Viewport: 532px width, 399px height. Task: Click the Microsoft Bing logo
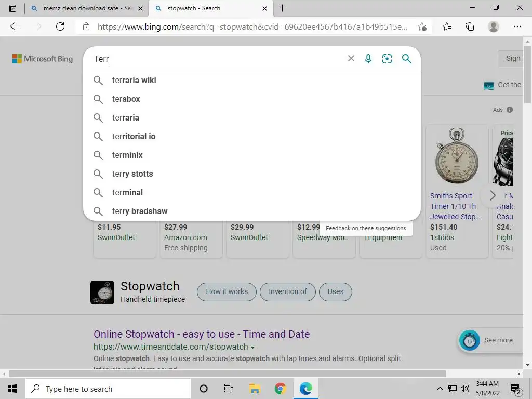click(x=43, y=59)
